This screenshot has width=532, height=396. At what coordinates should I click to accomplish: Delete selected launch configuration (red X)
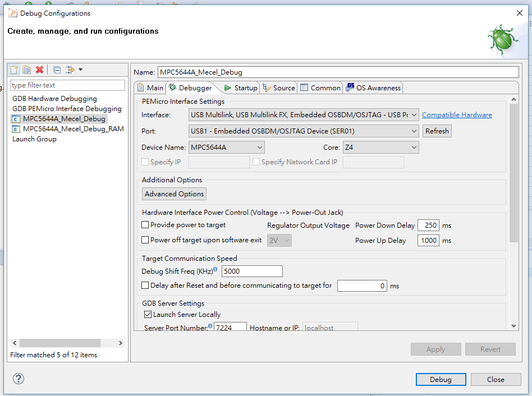pyautogui.click(x=39, y=70)
